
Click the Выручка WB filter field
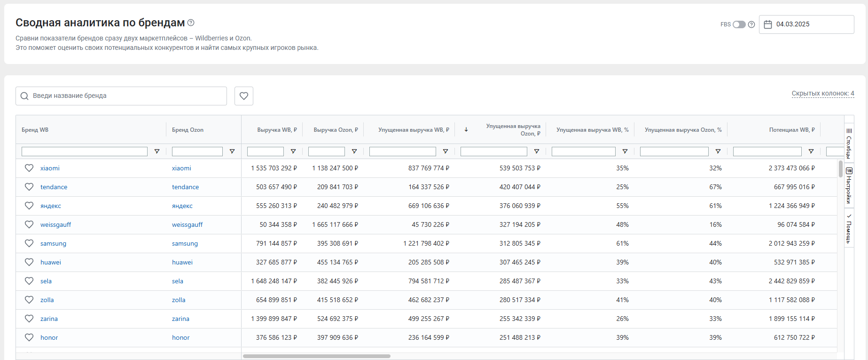click(x=266, y=152)
